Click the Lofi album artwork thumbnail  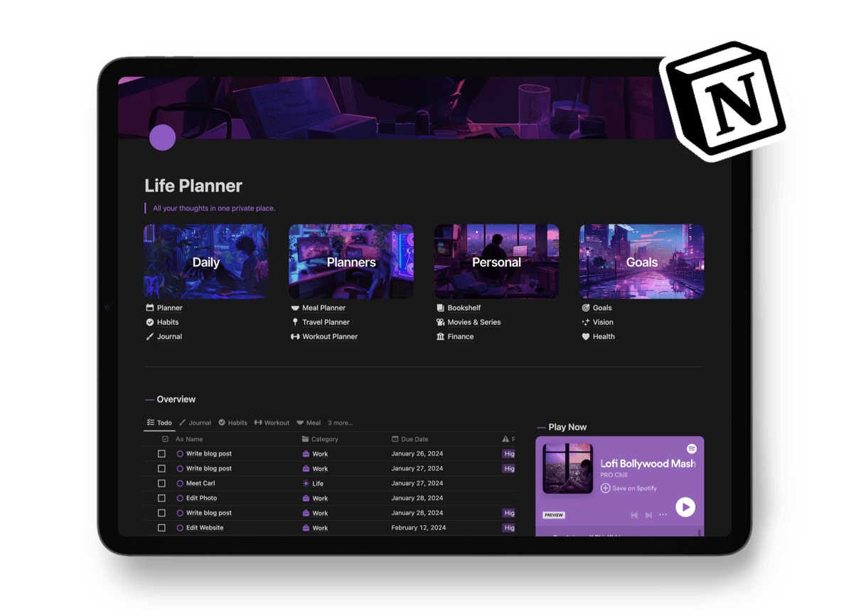click(567, 468)
